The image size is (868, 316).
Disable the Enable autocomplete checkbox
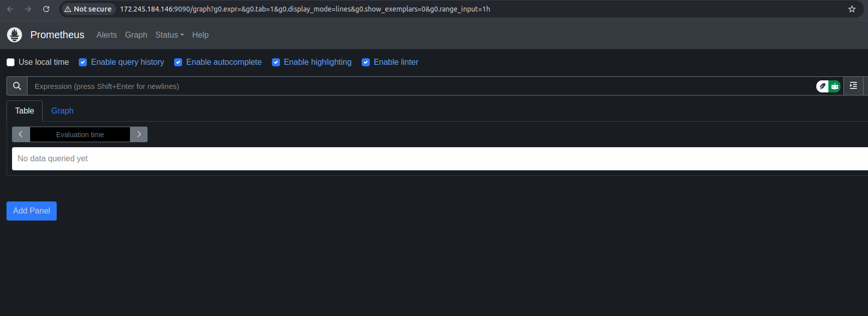coord(178,62)
